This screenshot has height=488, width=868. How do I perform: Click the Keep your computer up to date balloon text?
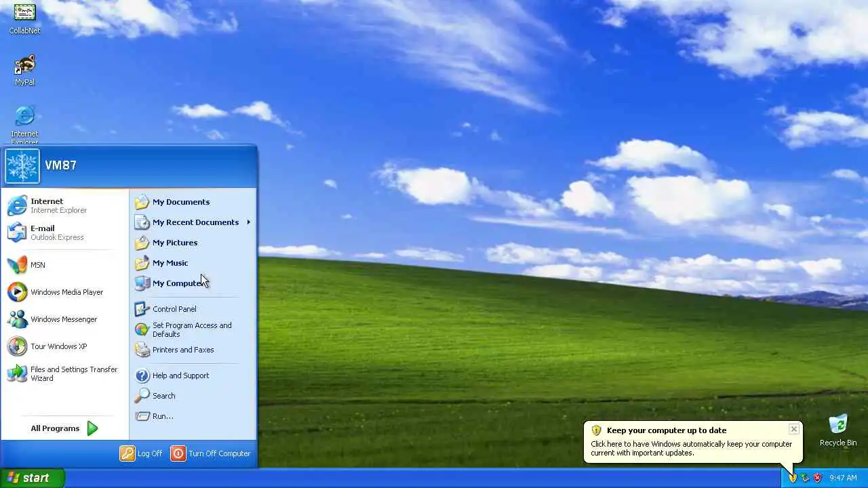coord(667,430)
